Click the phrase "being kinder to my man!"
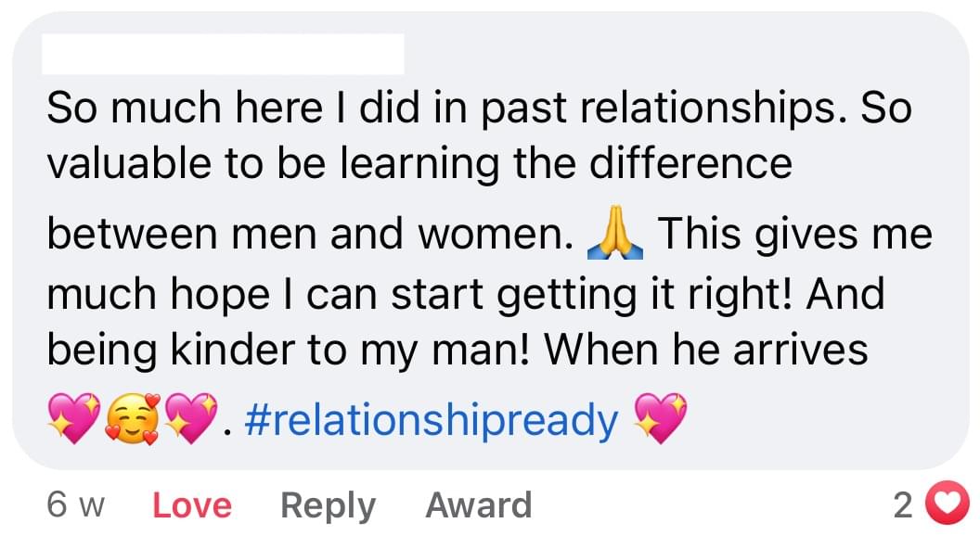The image size is (980, 536). (x=289, y=350)
